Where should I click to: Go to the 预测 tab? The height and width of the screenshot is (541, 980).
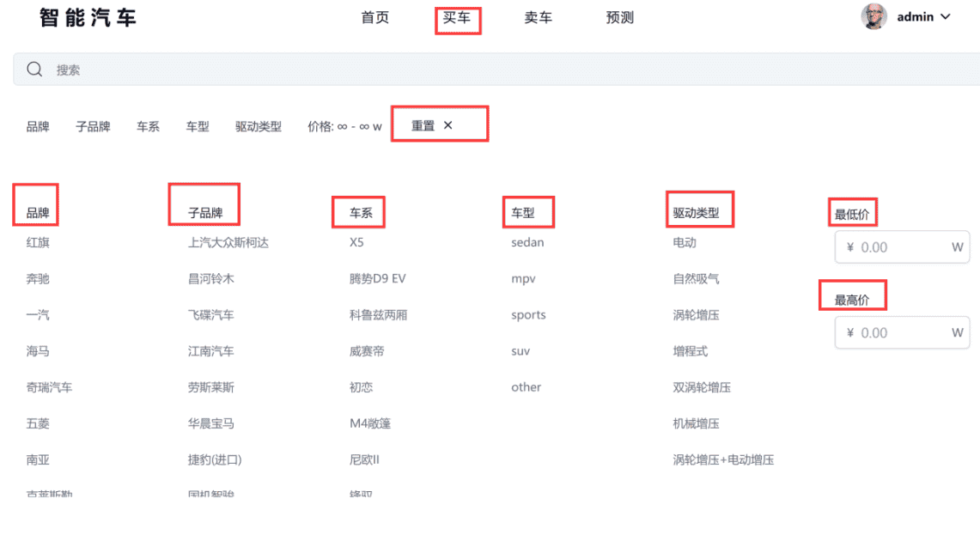pos(619,18)
